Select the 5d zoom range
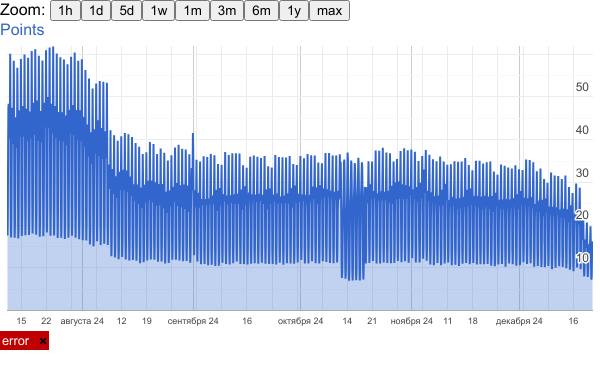Image resolution: width=600 pixels, height=371 pixels. click(127, 10)
